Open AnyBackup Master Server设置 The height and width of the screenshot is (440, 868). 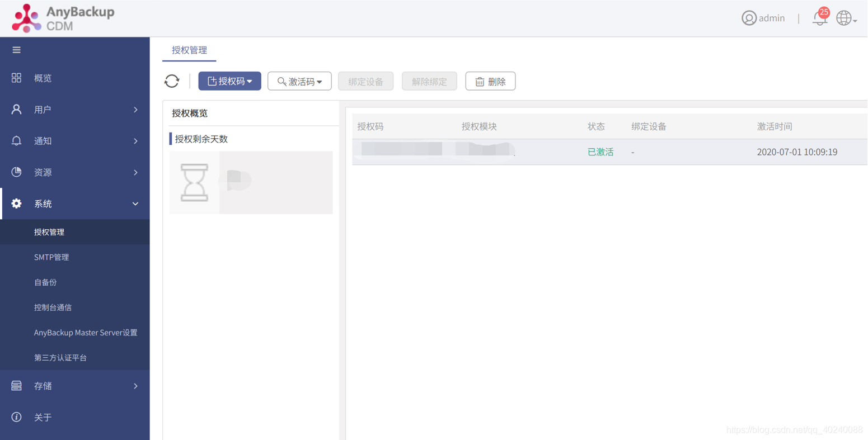(85, 333)
